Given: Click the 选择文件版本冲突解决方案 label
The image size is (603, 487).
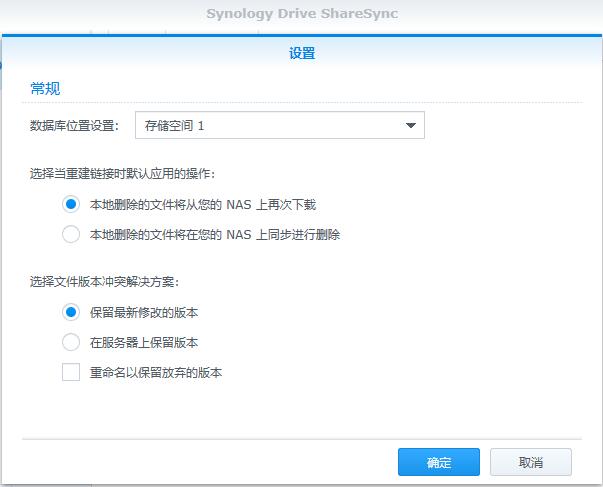Looking at the screenshot, I should pyautogui.click(x=111, y=281).
